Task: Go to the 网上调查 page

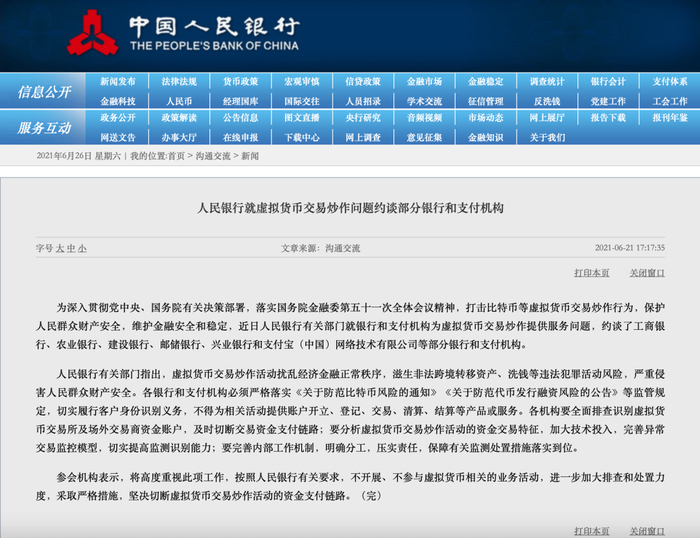Action: tap(363, 138)
